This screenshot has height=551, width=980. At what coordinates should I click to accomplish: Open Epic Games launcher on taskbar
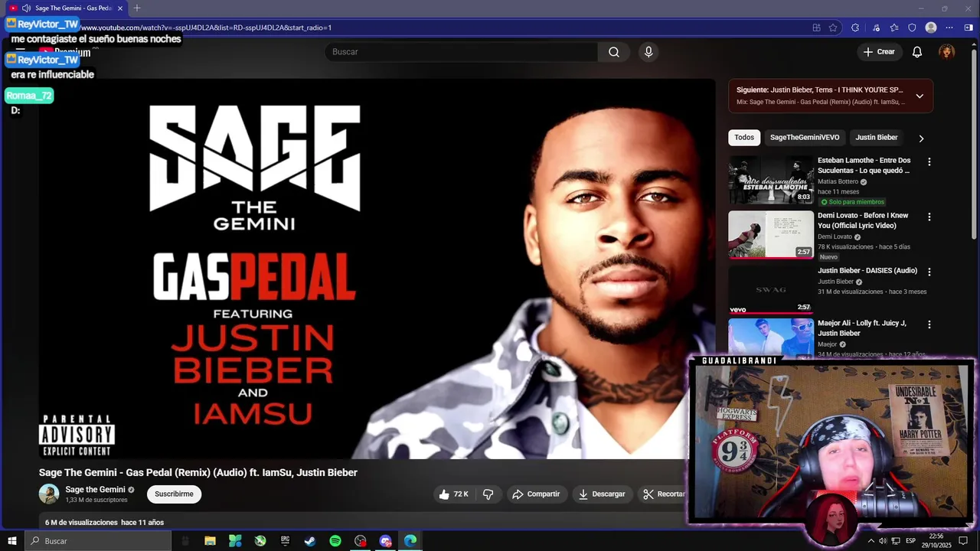coord(285,541)
